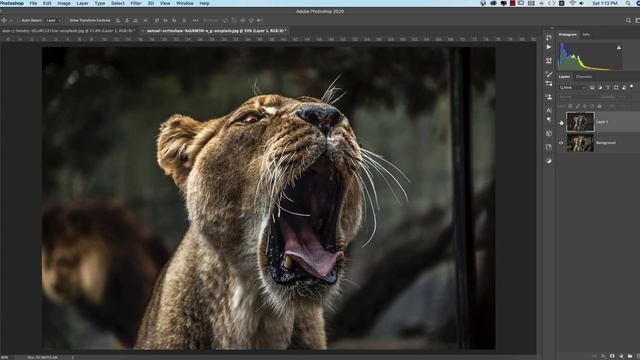
Task: Open the Adjustments panel icon
Action: (549, 161)
